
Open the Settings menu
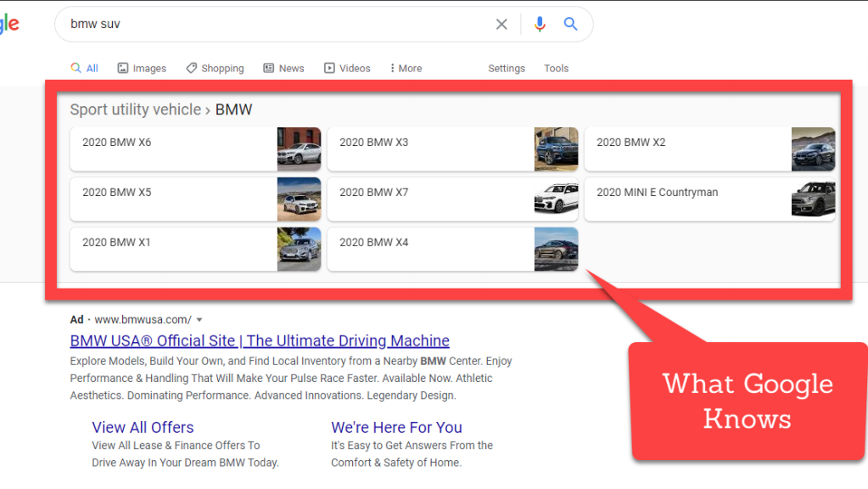507,68
